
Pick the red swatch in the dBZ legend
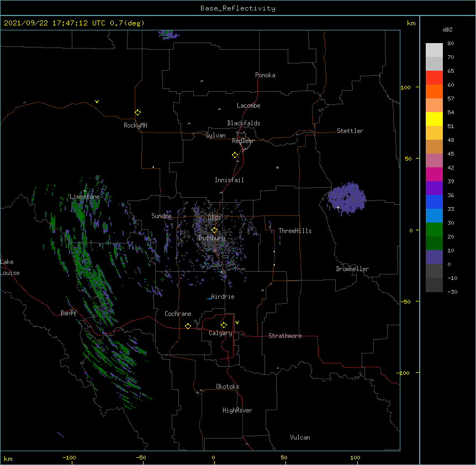pos(434,77)
